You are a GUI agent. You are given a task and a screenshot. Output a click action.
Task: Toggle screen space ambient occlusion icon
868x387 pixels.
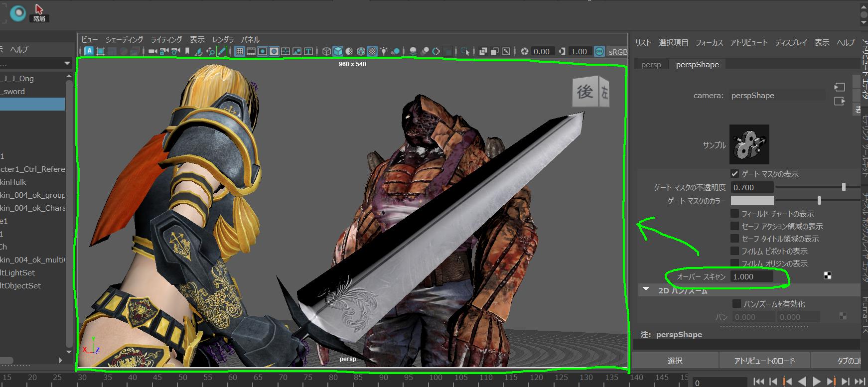413,51
